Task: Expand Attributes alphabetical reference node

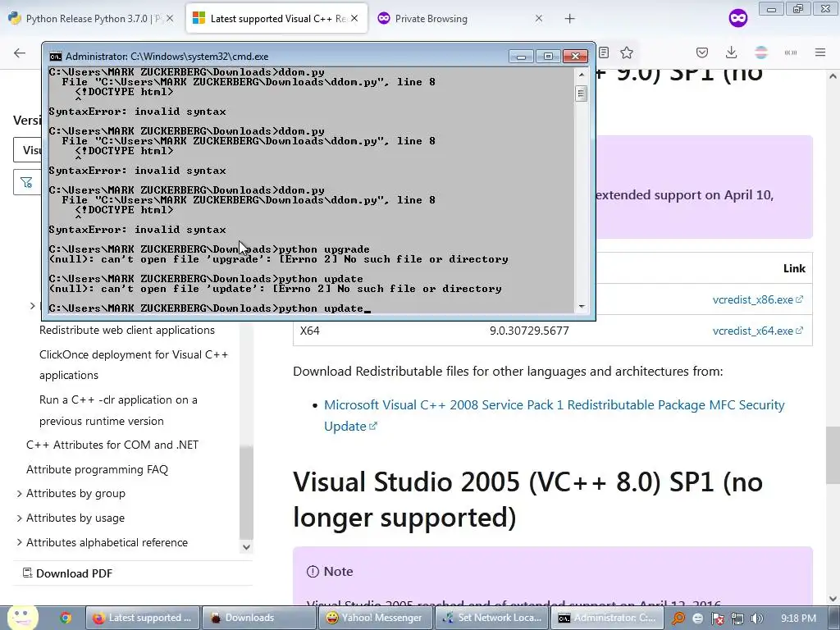Action: [20, 542]
